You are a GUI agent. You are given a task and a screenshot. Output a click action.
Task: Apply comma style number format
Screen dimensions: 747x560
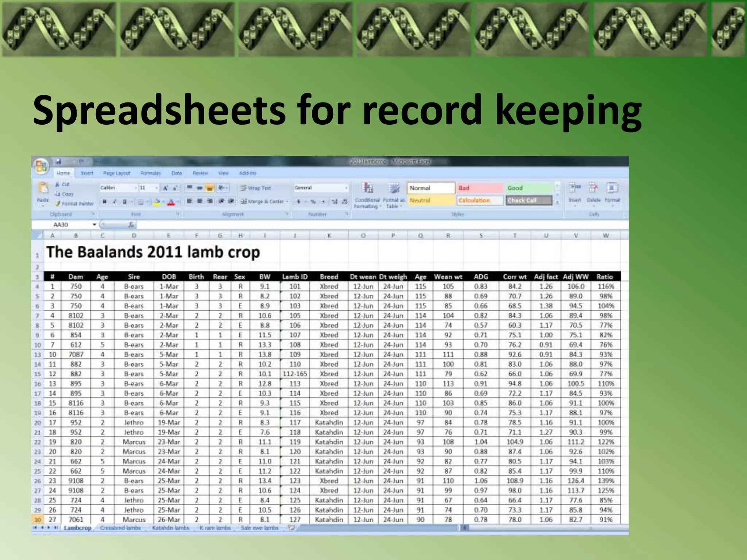point(323,202)
